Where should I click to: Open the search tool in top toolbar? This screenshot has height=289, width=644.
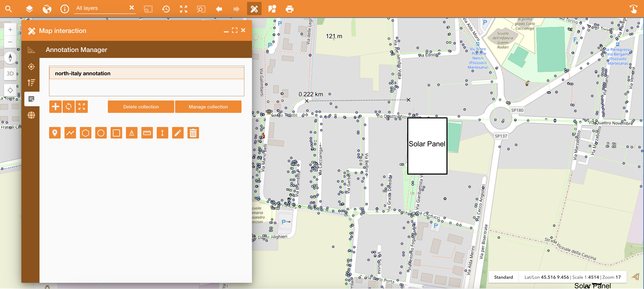[9, 9]
